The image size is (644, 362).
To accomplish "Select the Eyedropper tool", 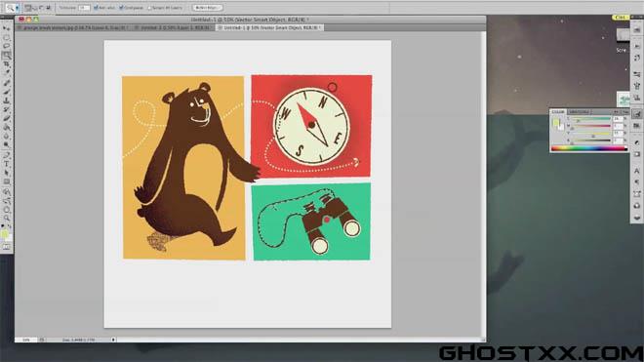I will tap(6, 72).
